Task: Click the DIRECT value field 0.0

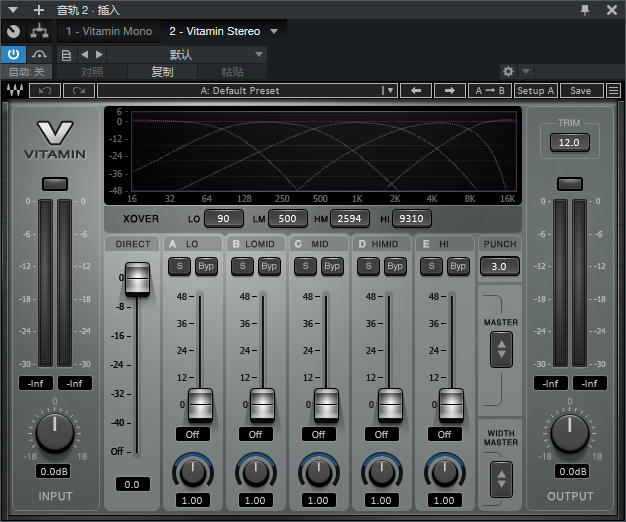Action: [133, 484]
